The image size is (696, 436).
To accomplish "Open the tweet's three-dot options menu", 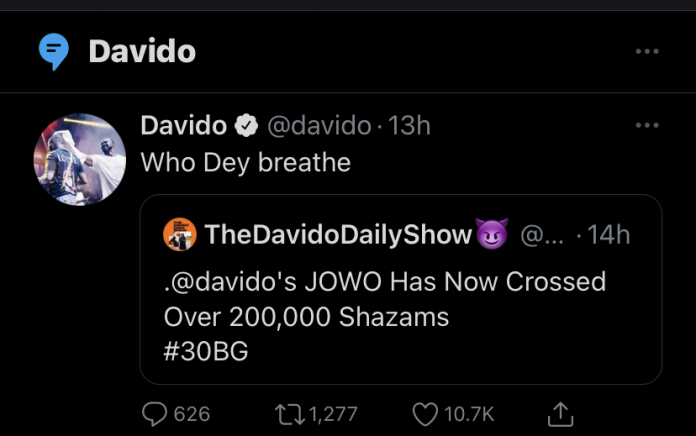I will (x=647, y=125).
